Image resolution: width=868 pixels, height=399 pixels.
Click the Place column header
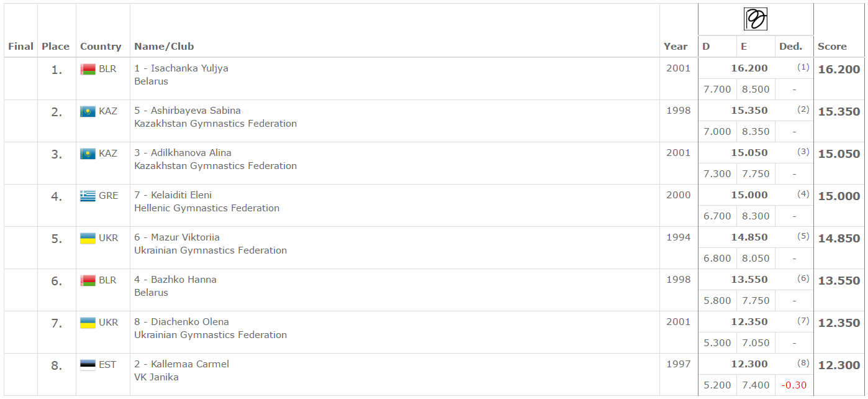pos(55,47)
